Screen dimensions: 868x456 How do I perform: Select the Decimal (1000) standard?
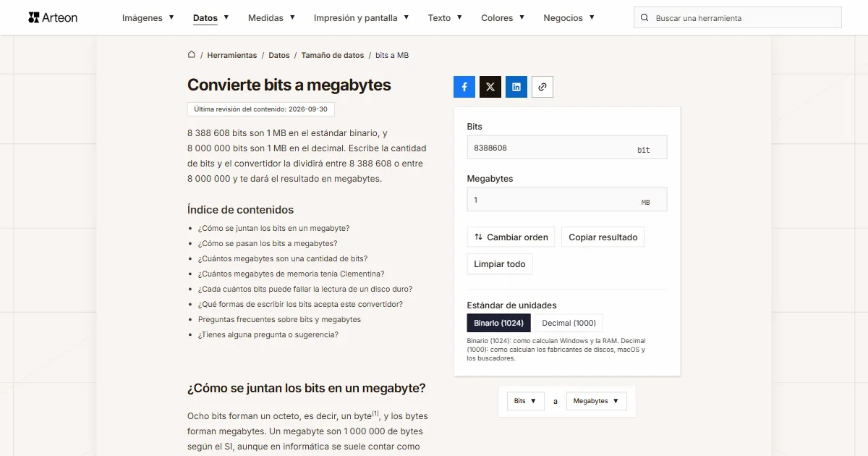point(569,323)
